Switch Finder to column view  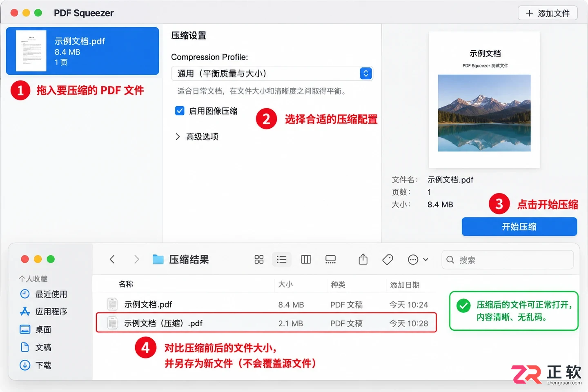point(306,259)
